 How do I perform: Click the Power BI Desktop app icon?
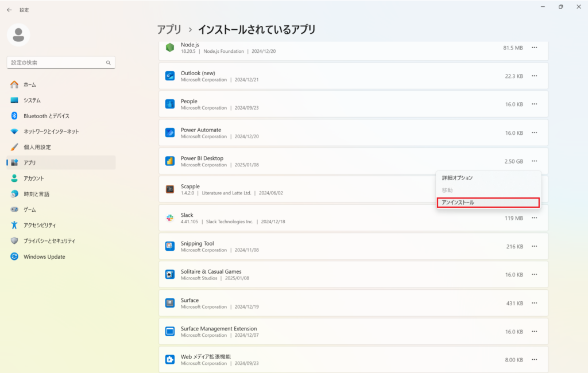170,161
